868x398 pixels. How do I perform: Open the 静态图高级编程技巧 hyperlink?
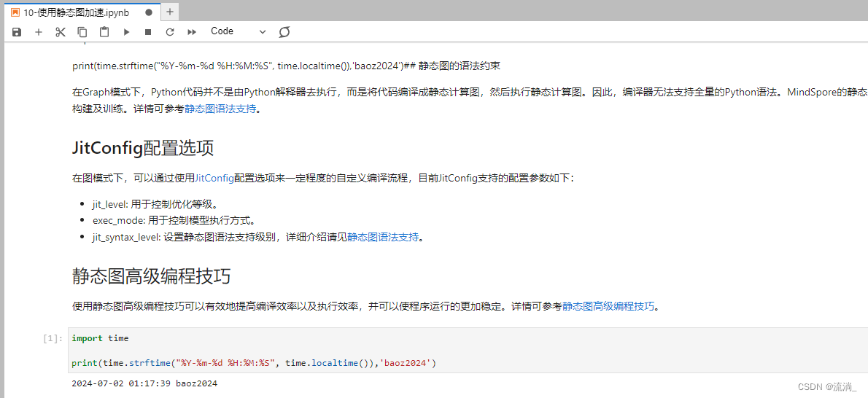click(608, 306)
